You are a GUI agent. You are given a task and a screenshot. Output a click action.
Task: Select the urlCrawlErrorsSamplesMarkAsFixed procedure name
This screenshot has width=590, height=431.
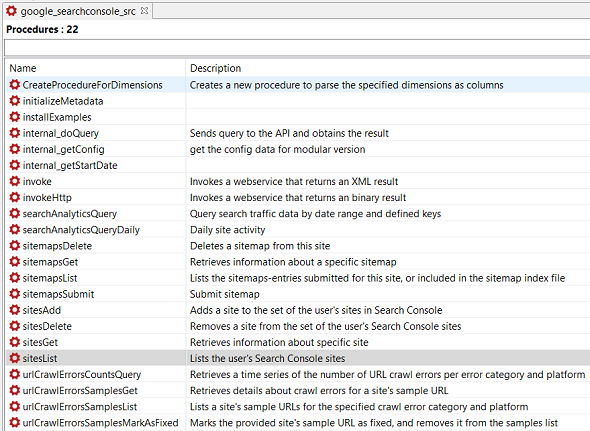[100, 423]
